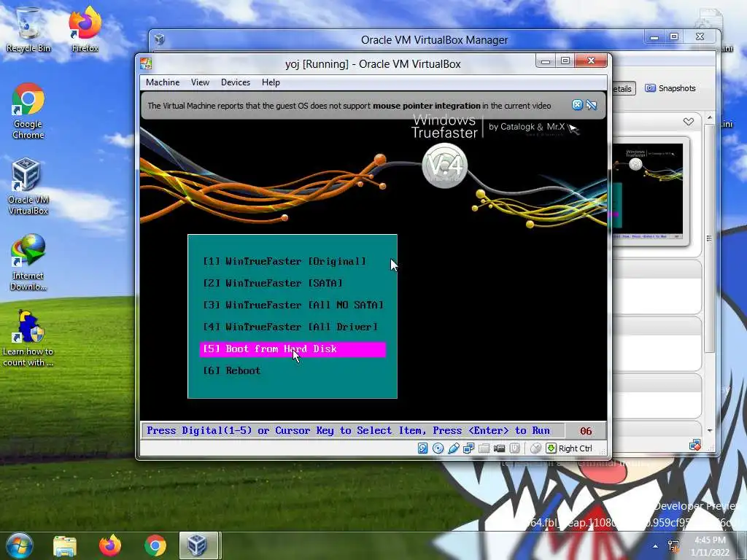Select Learn how to count with shortcut

click(28, 338)
